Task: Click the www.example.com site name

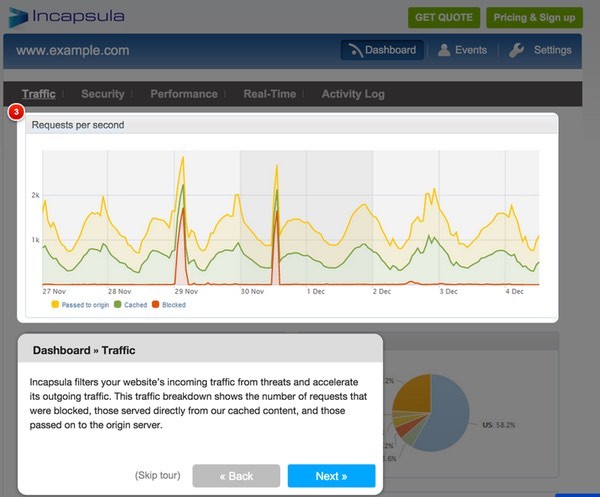Action: coord(73,51)
